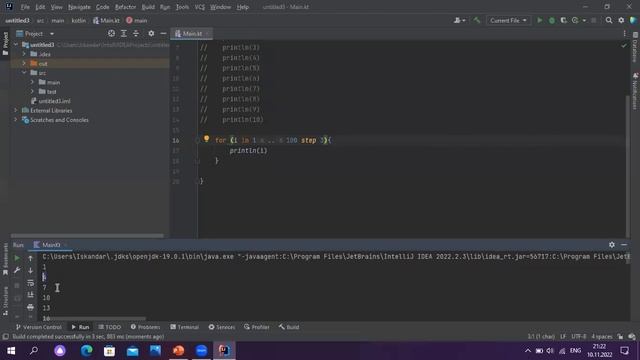Open the Terminal tool window
This screenshot has height=360, width=640.
pyautogui.click(x=184, y=327)
